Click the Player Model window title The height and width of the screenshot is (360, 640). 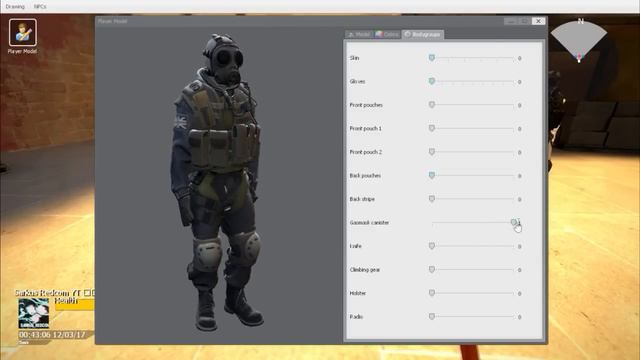pos(113,21)
